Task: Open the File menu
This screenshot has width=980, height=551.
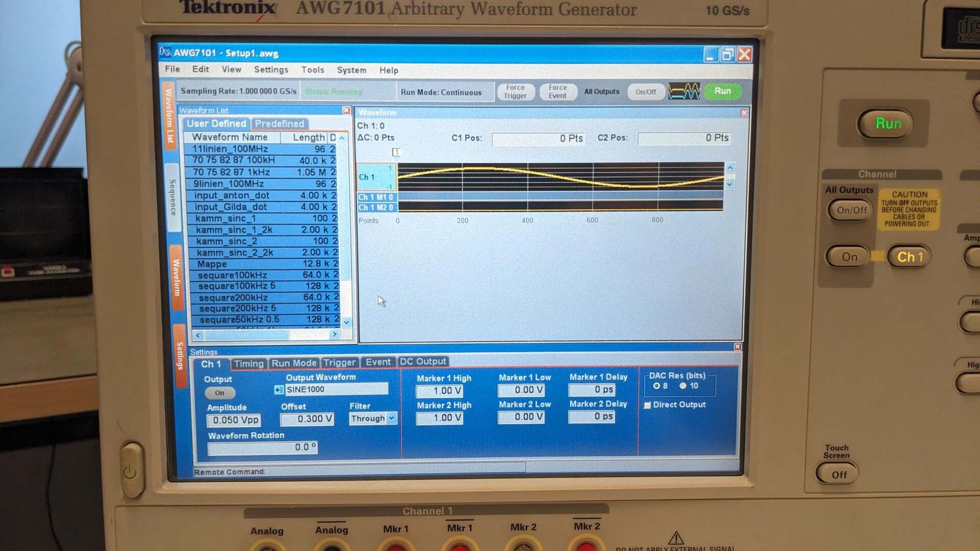Action: coord(173,69)
